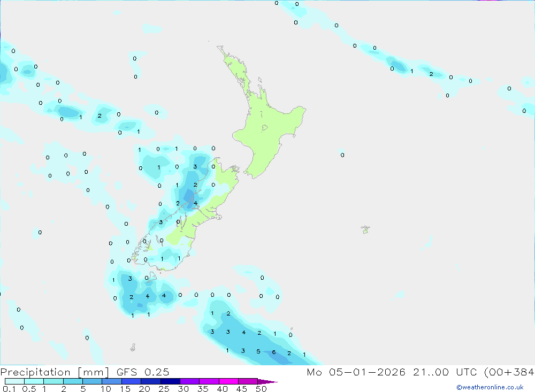535x392 pixels.
Task: Choose the 25–30 mm dark navy legend segment
Action: 170,381
